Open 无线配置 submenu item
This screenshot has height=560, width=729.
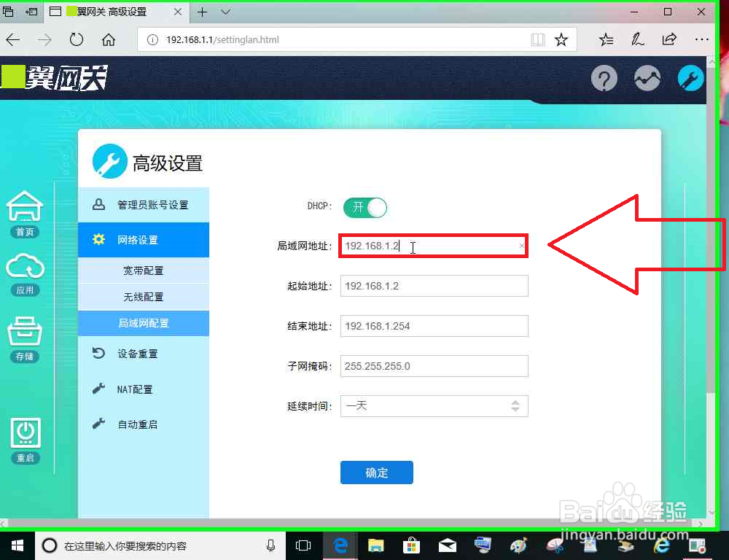coord(144,297)
